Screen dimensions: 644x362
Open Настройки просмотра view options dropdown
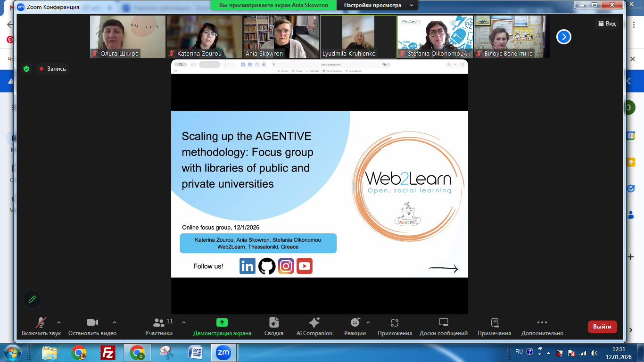point(378,5)
